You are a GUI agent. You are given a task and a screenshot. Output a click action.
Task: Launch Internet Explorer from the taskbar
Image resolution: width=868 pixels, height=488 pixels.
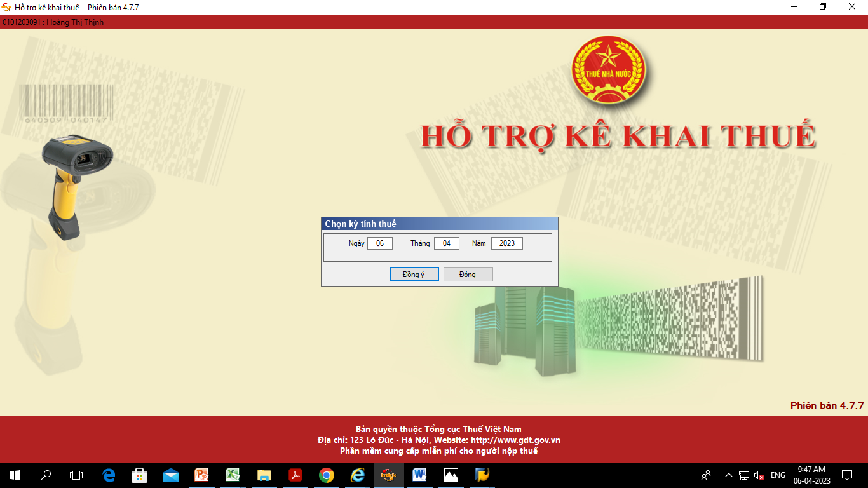(358, 475)
